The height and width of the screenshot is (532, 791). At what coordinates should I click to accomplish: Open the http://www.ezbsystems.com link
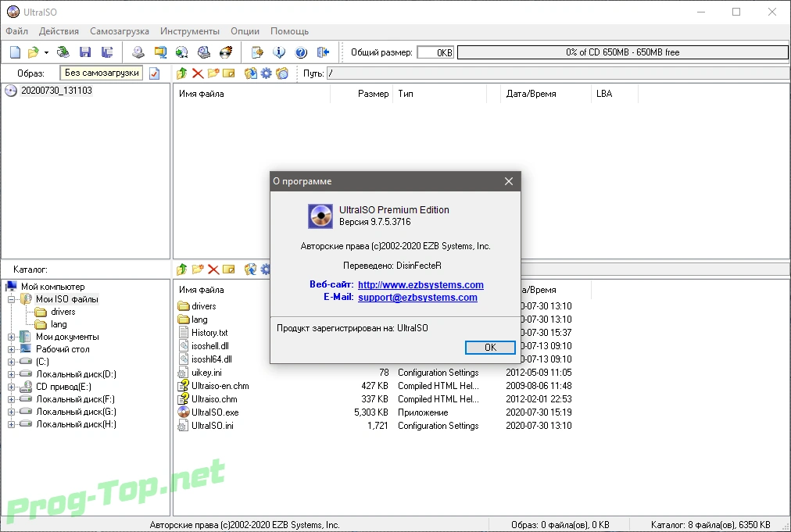point(421,285)
